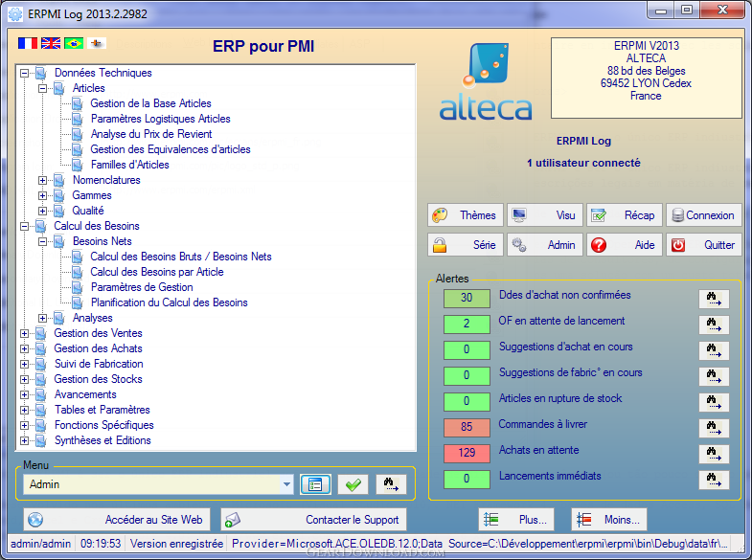Screen dimensions: 752x560
Task: Click the admin/admin status bar entry
Action: click(x=41, y=544)
